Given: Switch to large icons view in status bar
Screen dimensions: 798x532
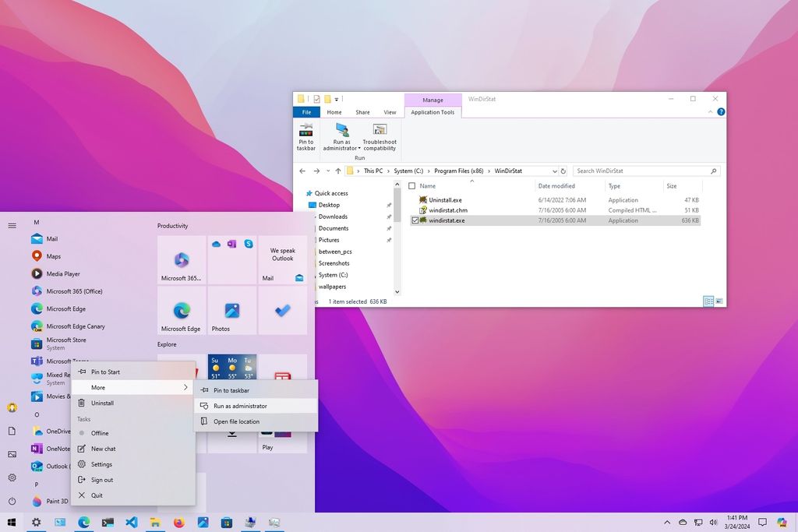Looking at the screenshot, I should (x=719, y=301).
